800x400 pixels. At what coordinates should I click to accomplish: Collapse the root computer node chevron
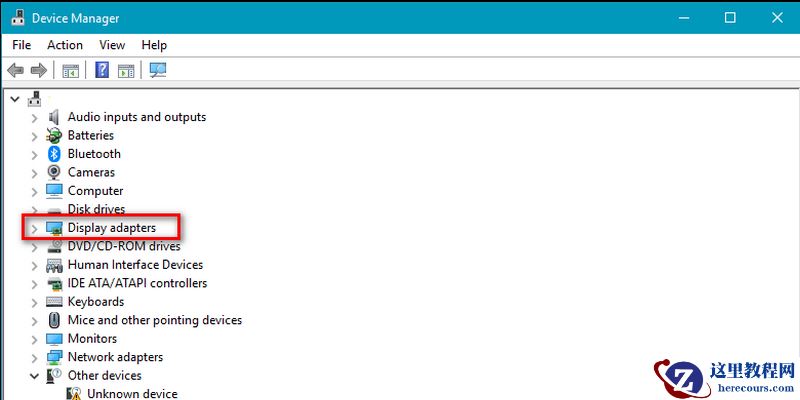click(15, 99)
